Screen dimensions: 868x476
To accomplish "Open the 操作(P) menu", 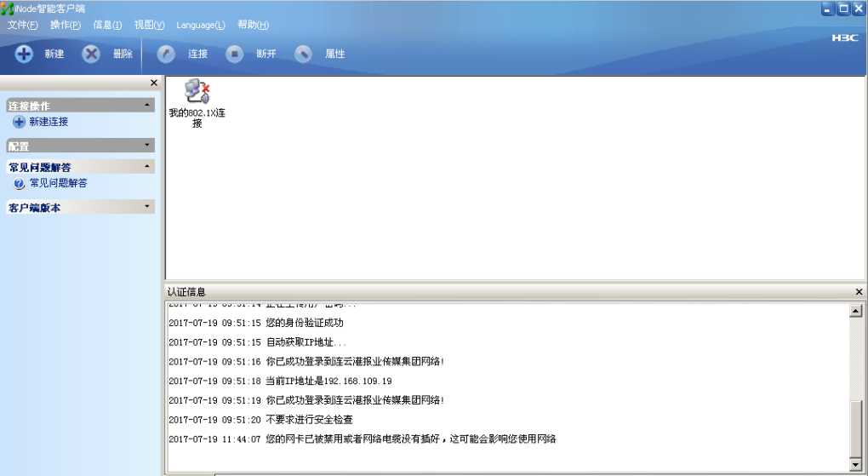I will click(x=66, y=25).
